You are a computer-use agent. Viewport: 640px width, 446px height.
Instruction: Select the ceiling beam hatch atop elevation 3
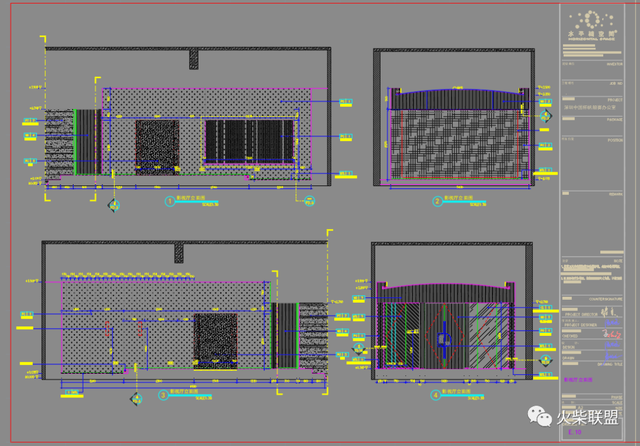[179, 253]
